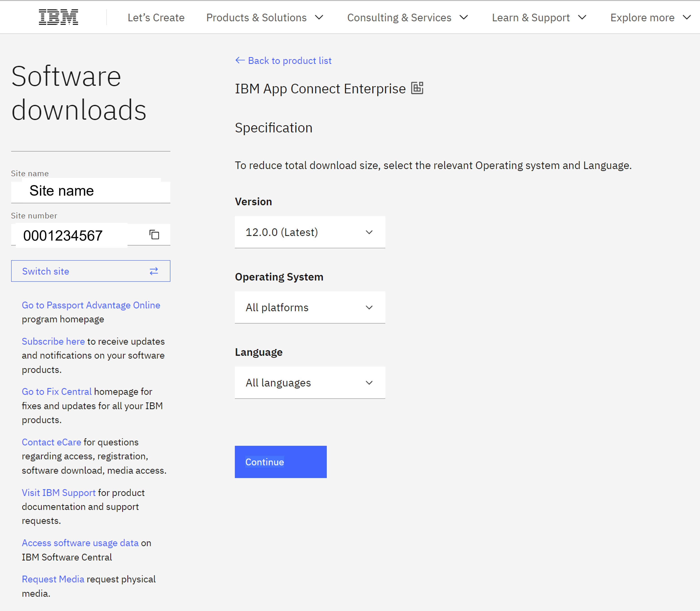Open Go to Passport Advantage Online link

click(91, 305)
